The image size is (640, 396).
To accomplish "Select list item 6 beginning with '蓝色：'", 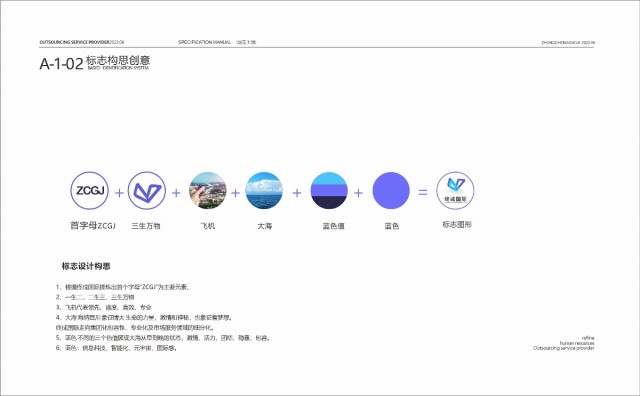I will 116,348.
